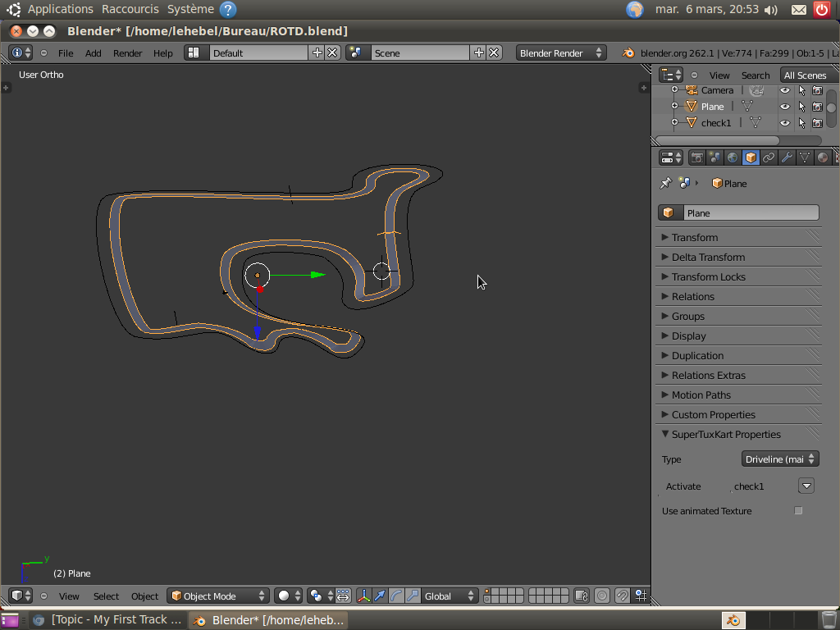
Task: Click the Plane object name field
Action: tap(746, 213)
